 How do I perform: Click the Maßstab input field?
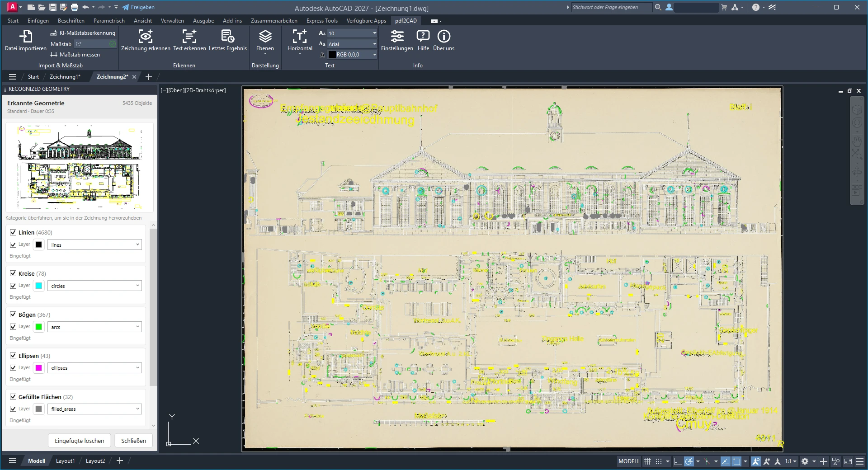pyautogui.click(x=95, y=44)
